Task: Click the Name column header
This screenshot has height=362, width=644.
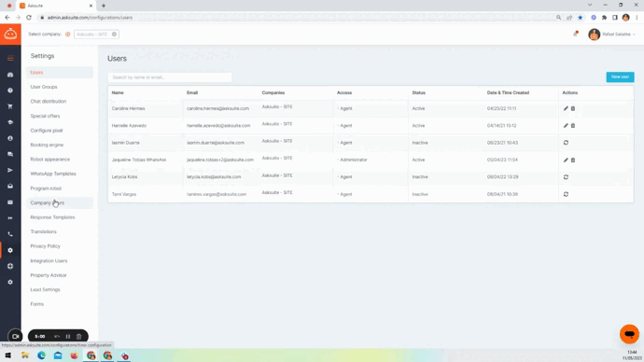Action: pos(118,92)
